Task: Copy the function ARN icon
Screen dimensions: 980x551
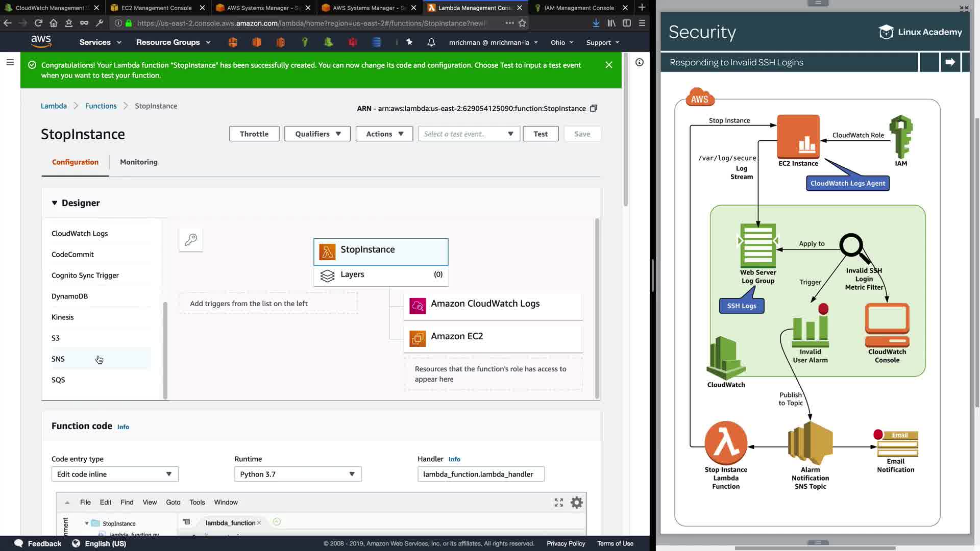Action: [x=594, y=108]
